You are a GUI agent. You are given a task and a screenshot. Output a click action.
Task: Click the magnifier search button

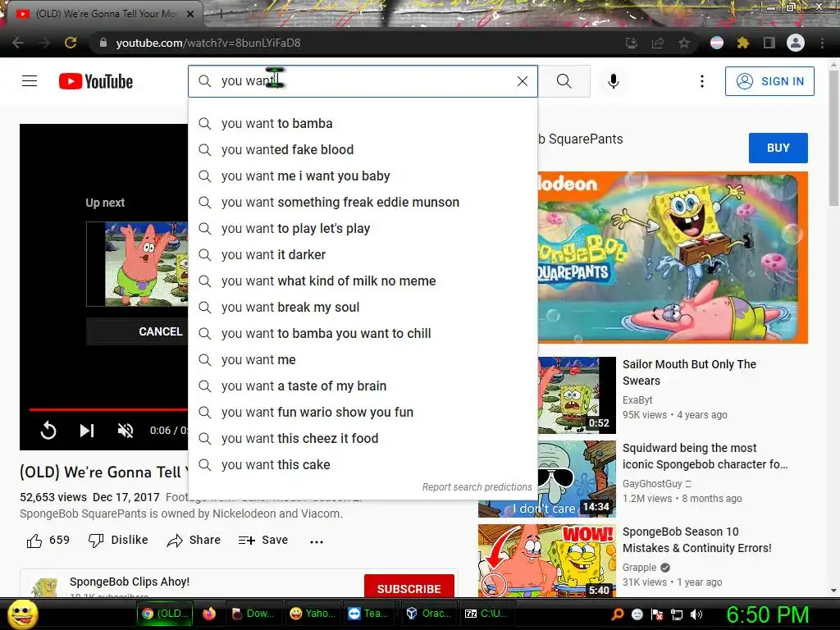tap(564, 81)
